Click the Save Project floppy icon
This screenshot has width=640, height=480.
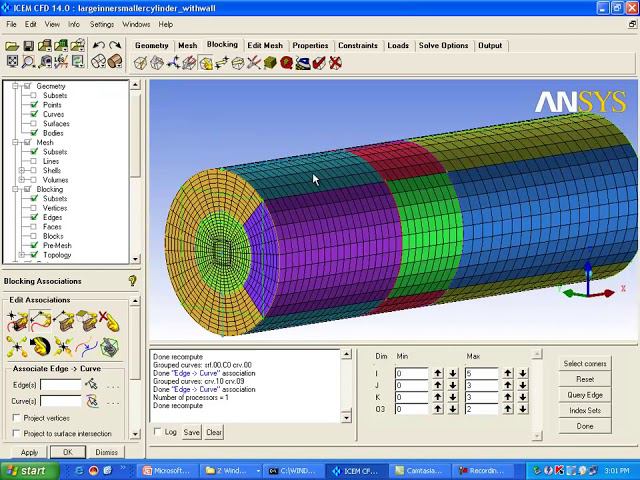click(28, 46)
